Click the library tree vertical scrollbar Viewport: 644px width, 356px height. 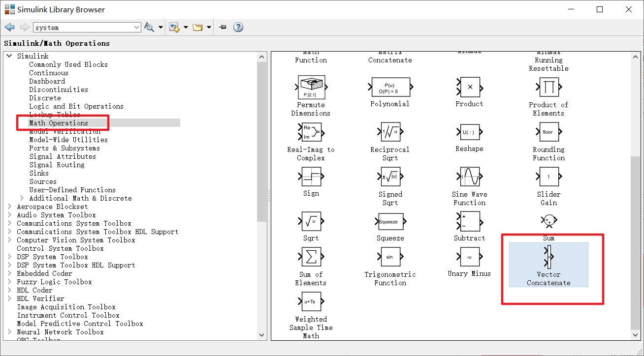click(x=261, y=142)
